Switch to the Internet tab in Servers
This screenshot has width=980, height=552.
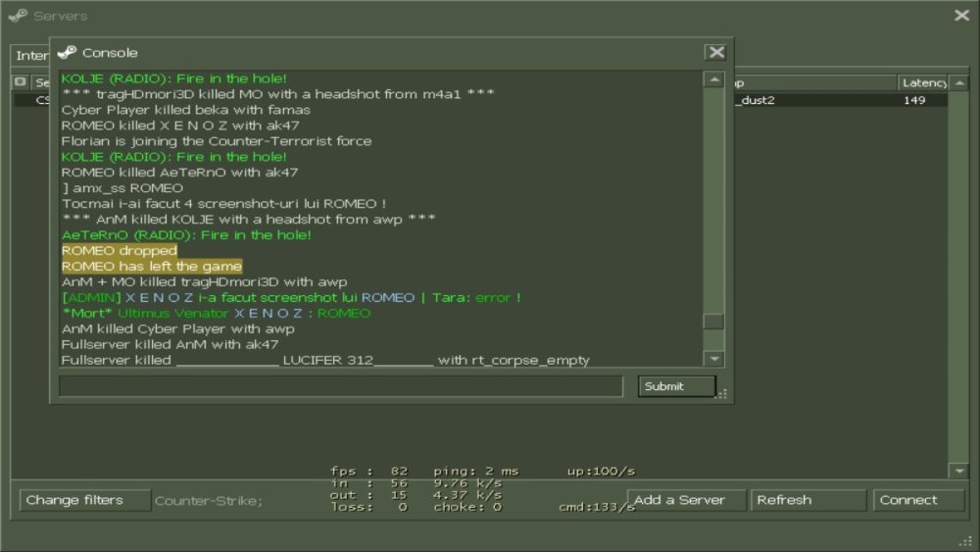[30, 56]
